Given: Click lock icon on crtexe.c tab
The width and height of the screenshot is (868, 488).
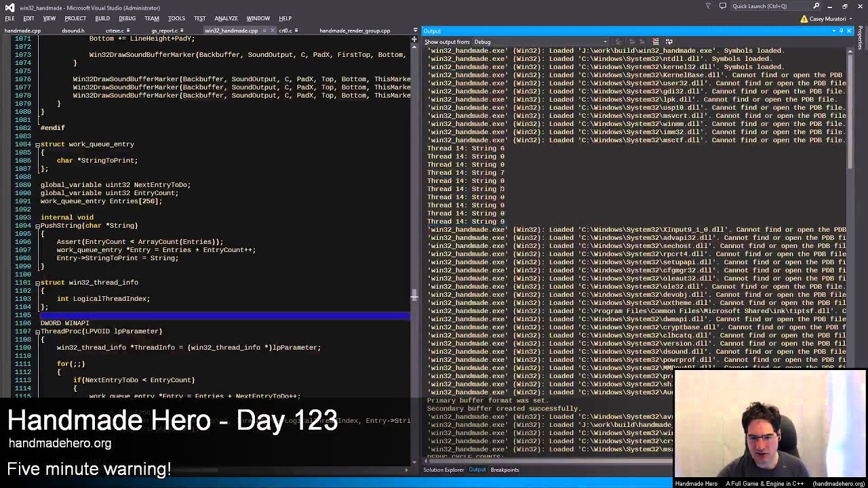Looking at the screenshot, I should 129,30.
